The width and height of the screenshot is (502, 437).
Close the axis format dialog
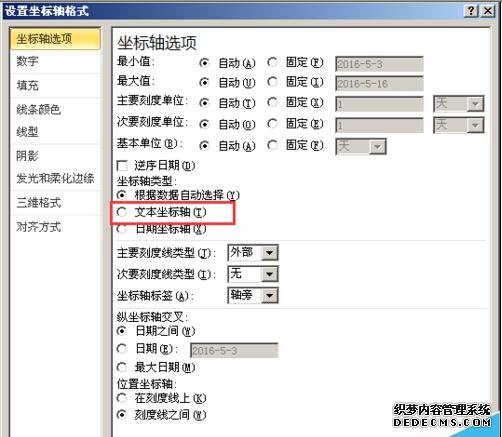[488, 11]
